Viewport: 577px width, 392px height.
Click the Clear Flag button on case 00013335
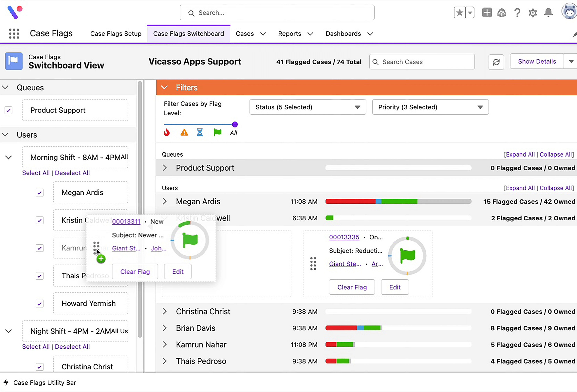click(x=352, y=287)
